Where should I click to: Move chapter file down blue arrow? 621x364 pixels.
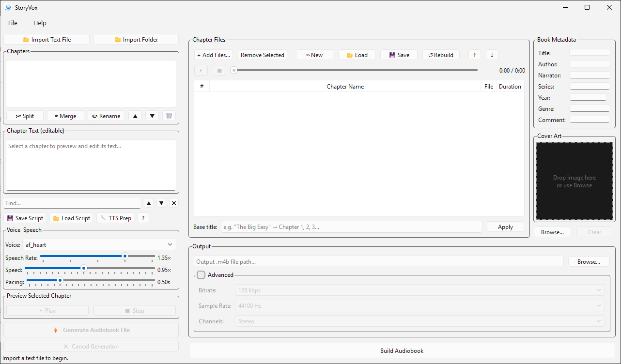[x=492, y=55]
